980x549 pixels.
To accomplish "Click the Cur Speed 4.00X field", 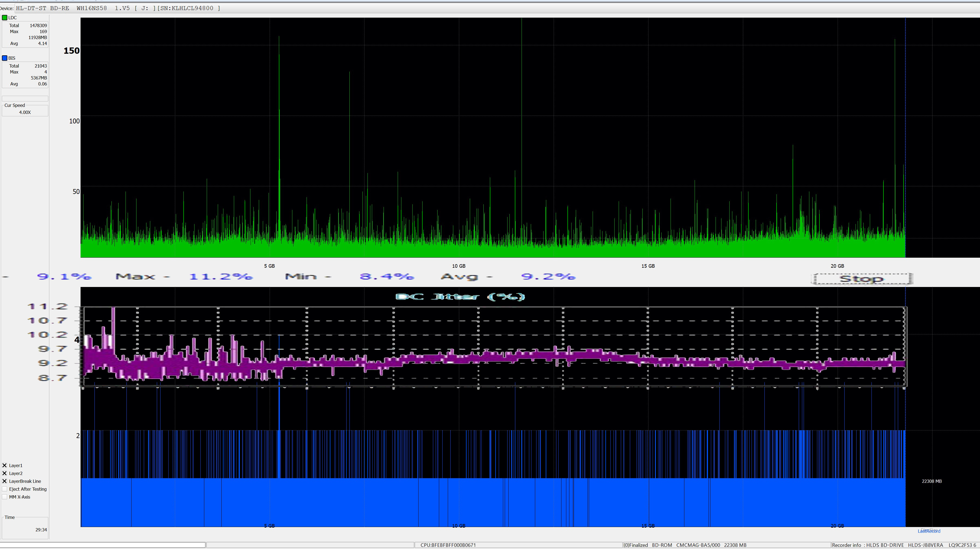I will coord(25,112).
